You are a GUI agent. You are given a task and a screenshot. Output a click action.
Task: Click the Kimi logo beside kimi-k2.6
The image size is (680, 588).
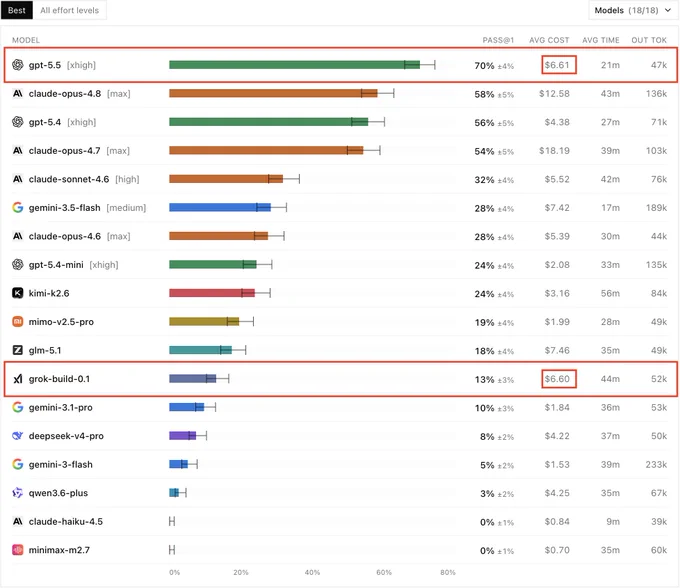point(17,293)
